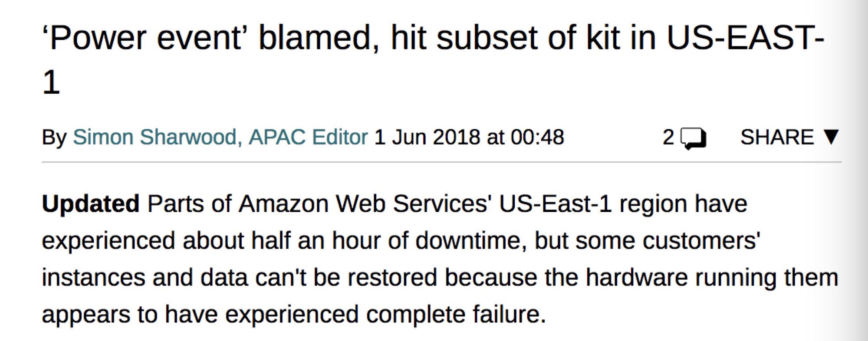This screenshot has width=868, height=341.
Task: Click the word 'By' before the author name
Action: click(x=54, y=137)
